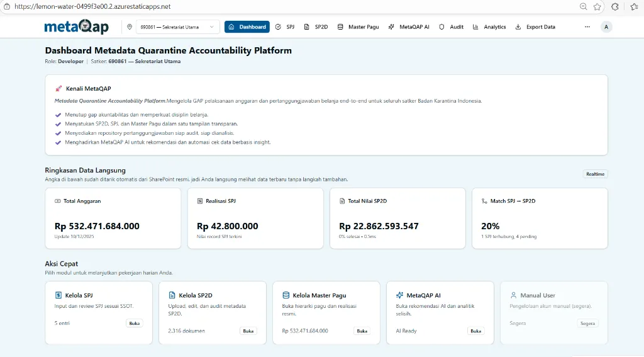Open the user avatar 'A' menu
644x357 pixels.
point(606,27)
